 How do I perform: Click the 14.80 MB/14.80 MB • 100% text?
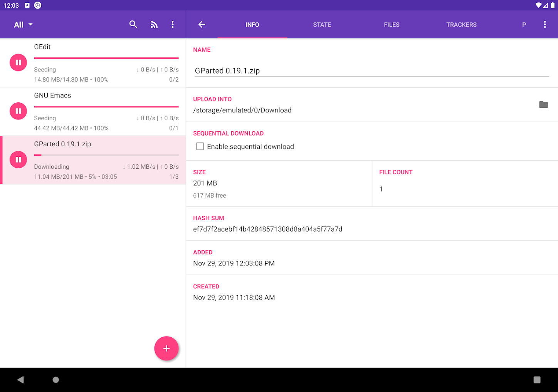[x=71, y=80]
